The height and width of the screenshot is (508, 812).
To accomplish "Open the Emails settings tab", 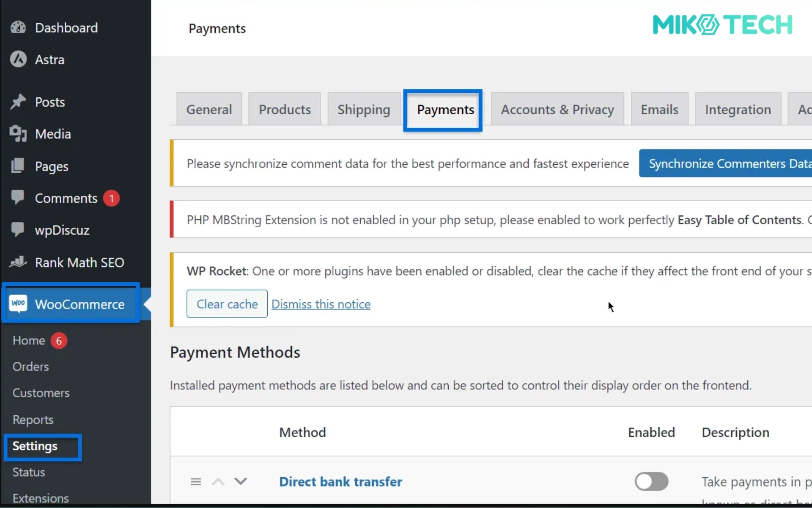I will coord(659,110).
